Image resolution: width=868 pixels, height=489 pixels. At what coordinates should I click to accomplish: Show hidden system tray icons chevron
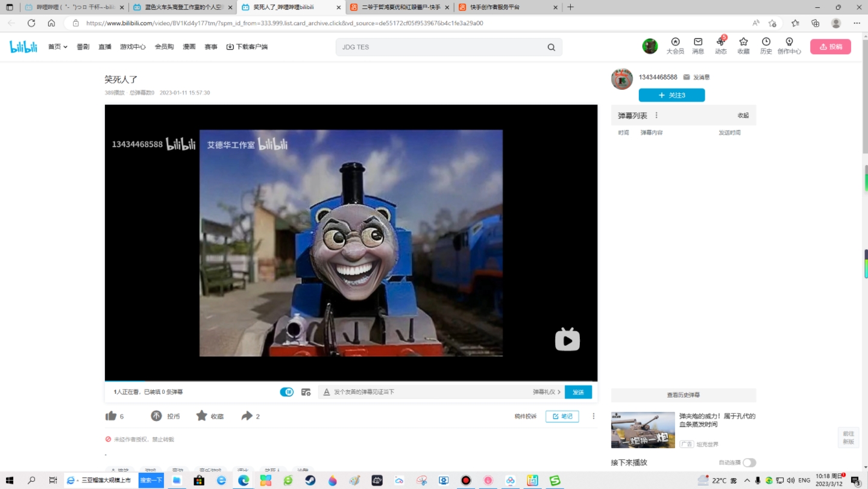pos(747,480)
